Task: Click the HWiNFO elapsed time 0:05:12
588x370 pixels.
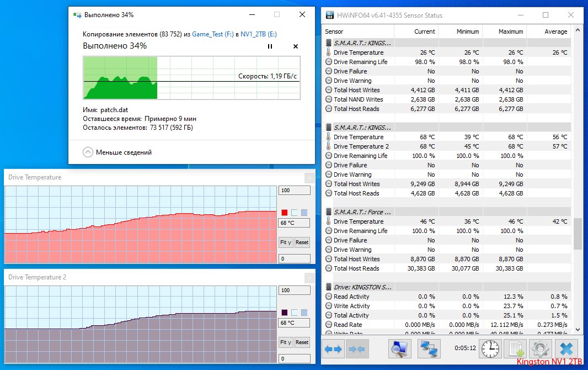Action: pyautogui.click(x=465, y=348)
